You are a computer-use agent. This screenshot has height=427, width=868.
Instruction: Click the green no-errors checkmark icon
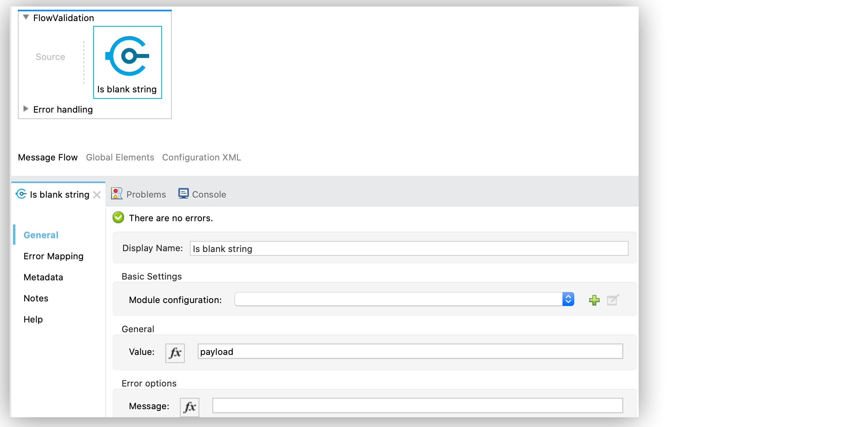coord(118,218)
